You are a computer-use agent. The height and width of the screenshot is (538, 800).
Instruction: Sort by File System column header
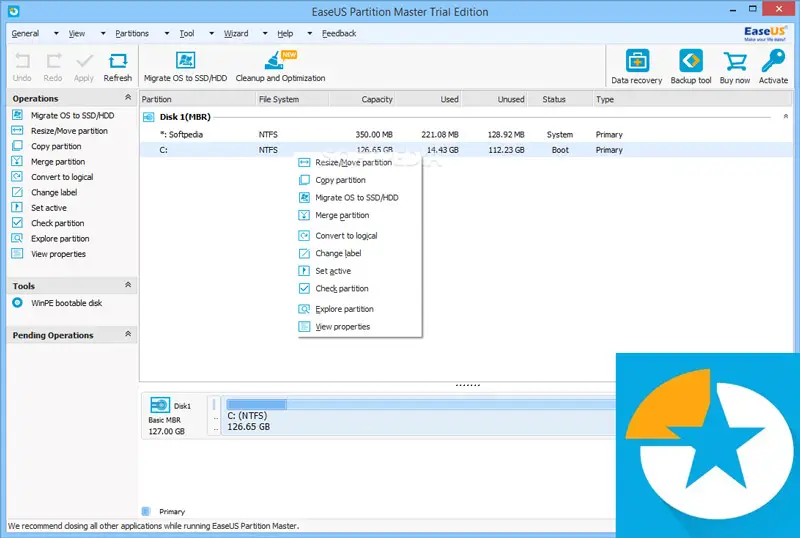[x=292, y=99]
